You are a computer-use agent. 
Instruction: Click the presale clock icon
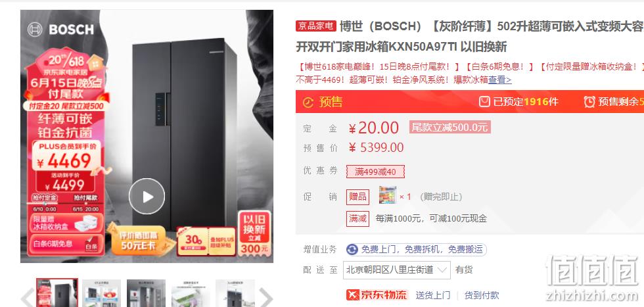tap(308, 102)
